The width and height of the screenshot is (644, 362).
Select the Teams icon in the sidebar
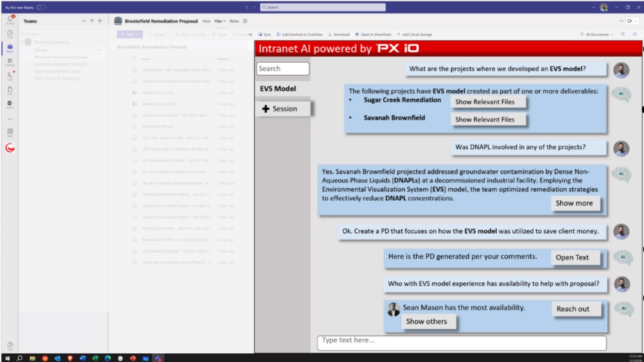pyautogui.click(x=10, y=48)
